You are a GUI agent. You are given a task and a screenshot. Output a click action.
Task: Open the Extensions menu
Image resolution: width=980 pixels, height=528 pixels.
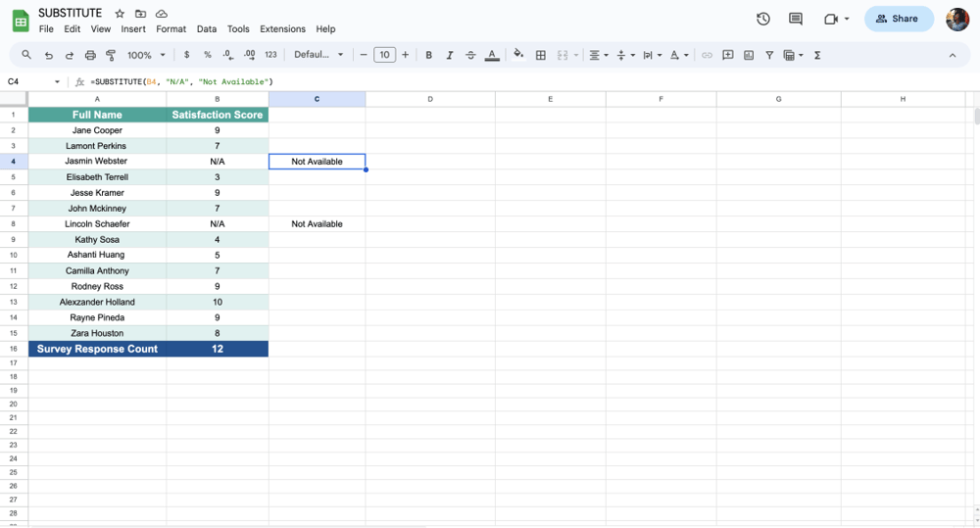282,29
